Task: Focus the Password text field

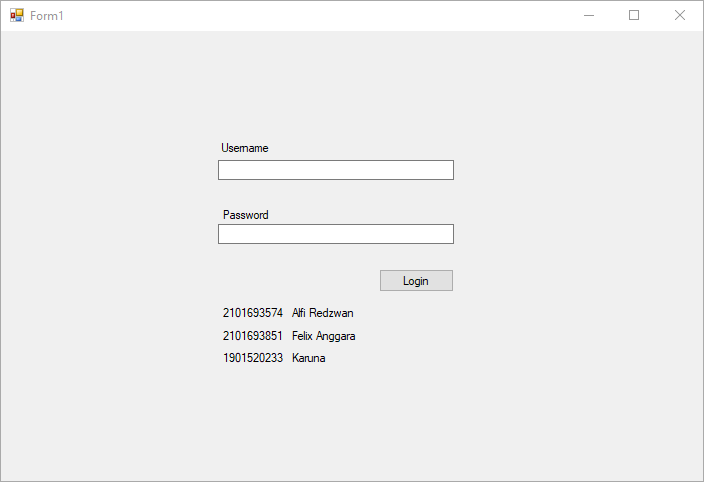Action: 336,234
